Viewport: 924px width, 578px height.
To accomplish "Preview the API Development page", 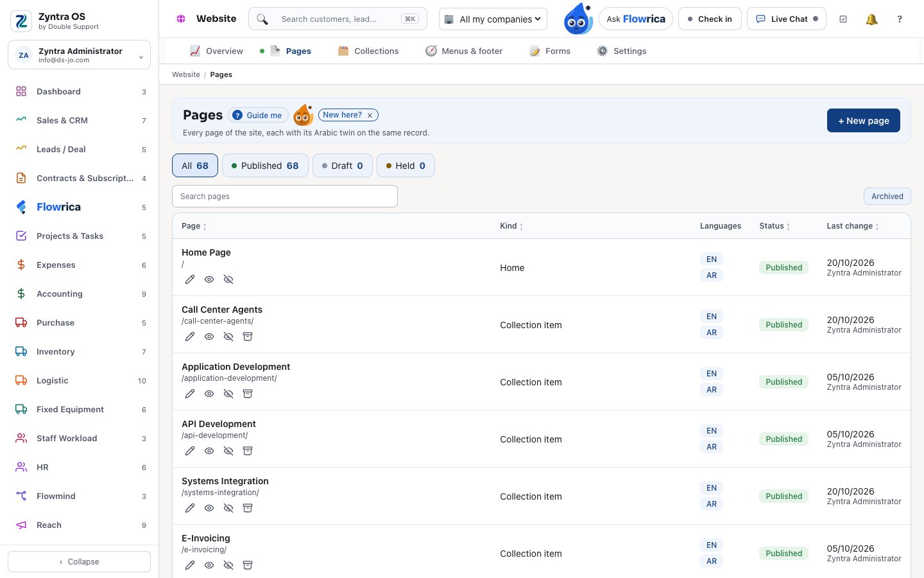I will click(209, 451).
